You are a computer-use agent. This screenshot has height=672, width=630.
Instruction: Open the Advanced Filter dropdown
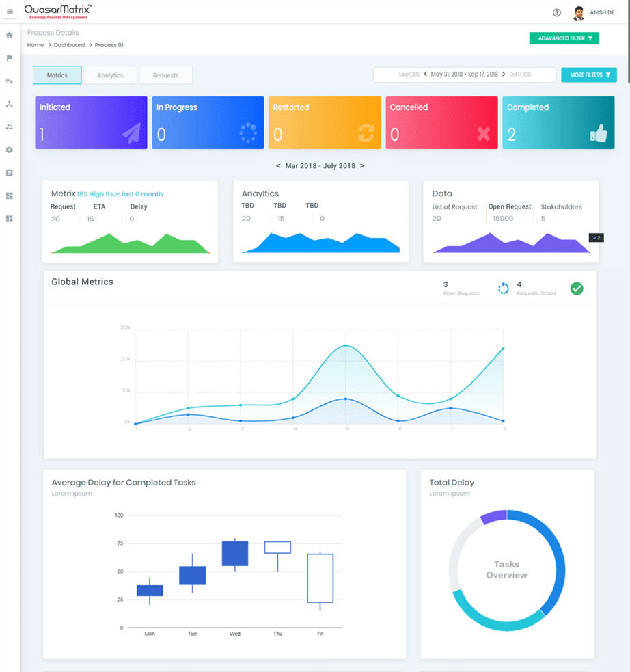[x=564, y=38]
